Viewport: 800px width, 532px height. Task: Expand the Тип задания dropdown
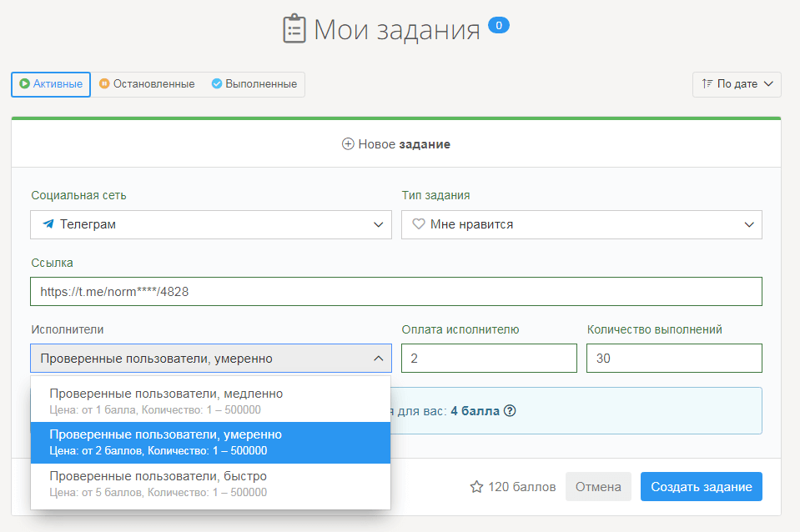tap(581, 224)
